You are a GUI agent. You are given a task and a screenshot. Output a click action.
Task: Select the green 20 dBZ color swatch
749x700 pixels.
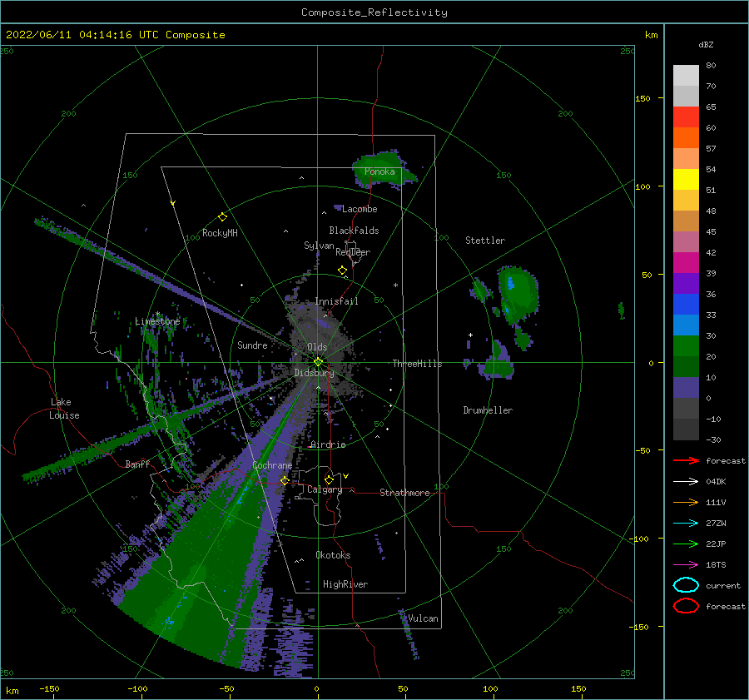pos(686,366)
